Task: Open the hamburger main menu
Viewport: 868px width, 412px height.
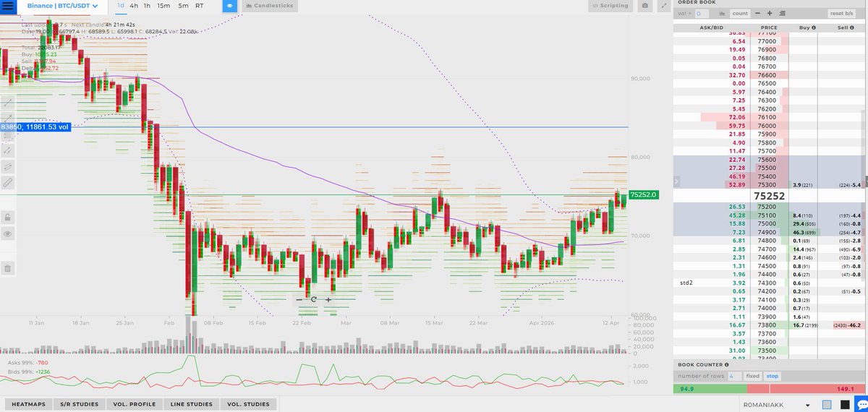Action: [9, 6]
